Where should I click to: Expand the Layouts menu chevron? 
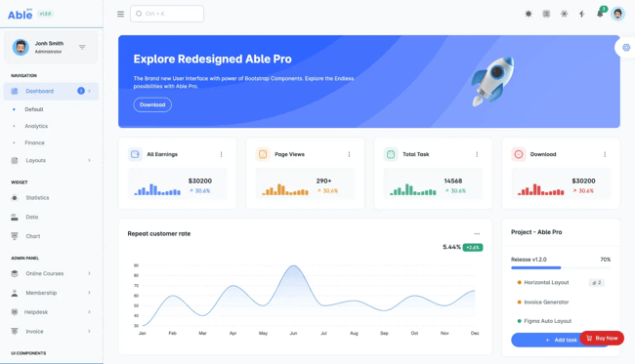click(89, 161)
